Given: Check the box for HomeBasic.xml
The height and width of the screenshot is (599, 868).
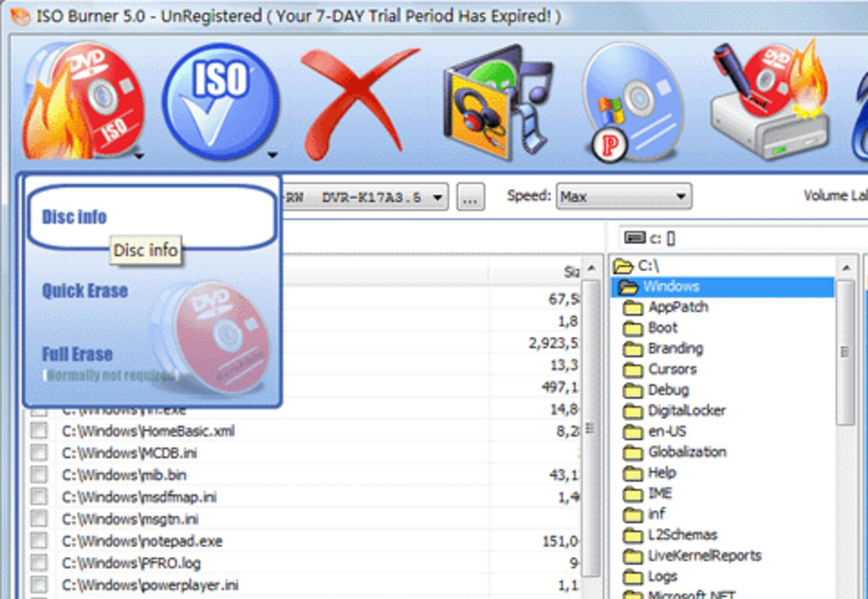Looking at the screenshot, I should click(39, 431).
